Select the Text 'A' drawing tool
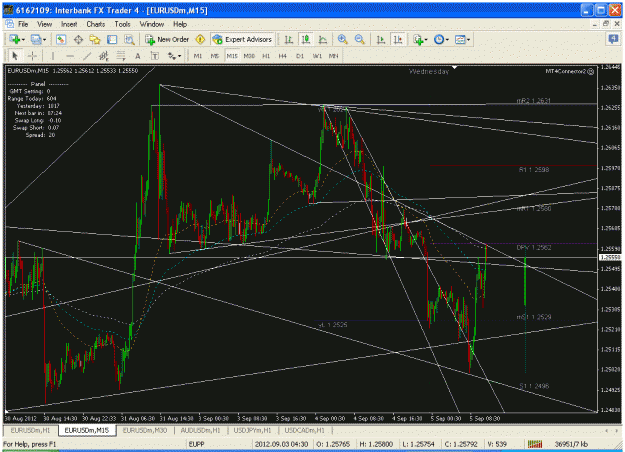 click(x=138, y=56)
